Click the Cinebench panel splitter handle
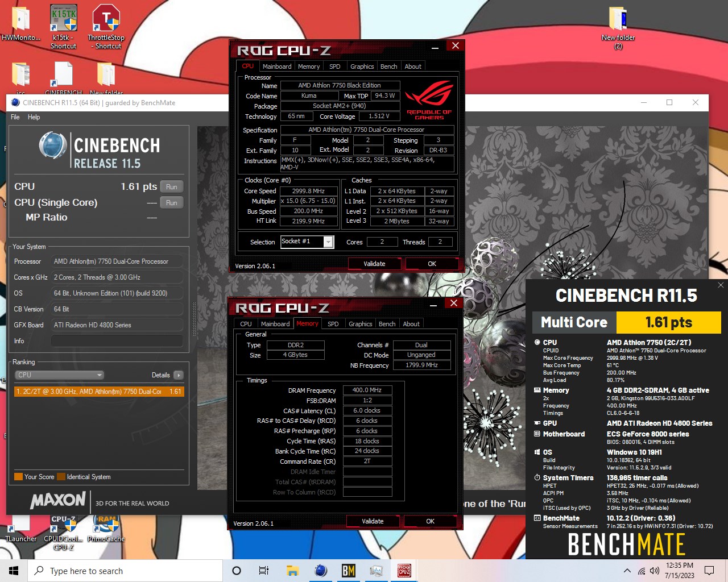The image size is (728, 582). 194,321
